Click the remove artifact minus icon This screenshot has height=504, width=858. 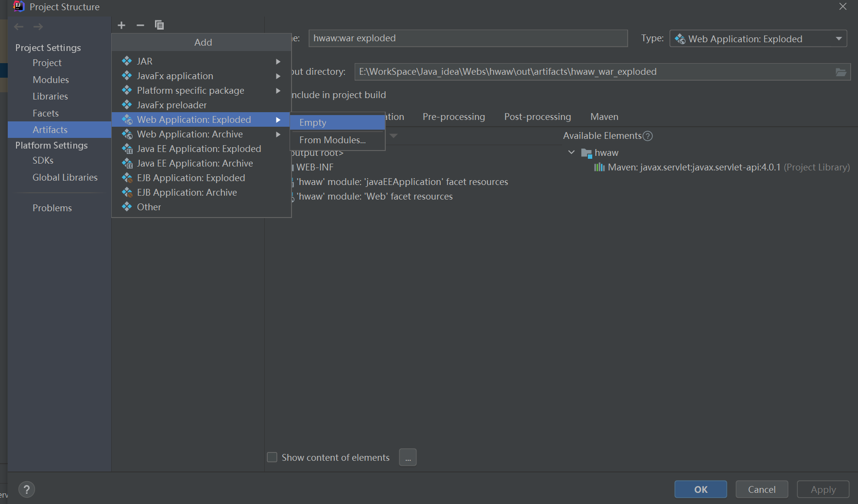click(x=140, y=25)
